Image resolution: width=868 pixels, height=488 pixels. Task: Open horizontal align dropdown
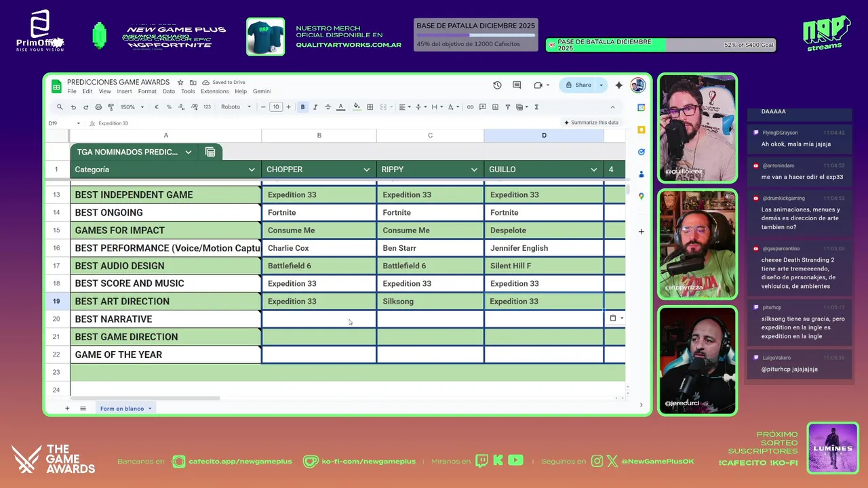[405, 107]
